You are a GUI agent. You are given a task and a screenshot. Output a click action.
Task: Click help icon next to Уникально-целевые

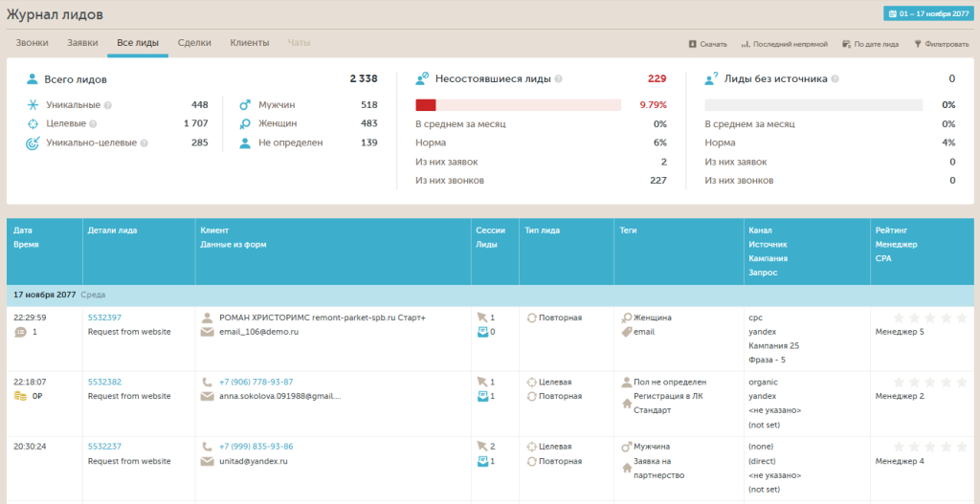pyautogui.click(x=145, y=143)
